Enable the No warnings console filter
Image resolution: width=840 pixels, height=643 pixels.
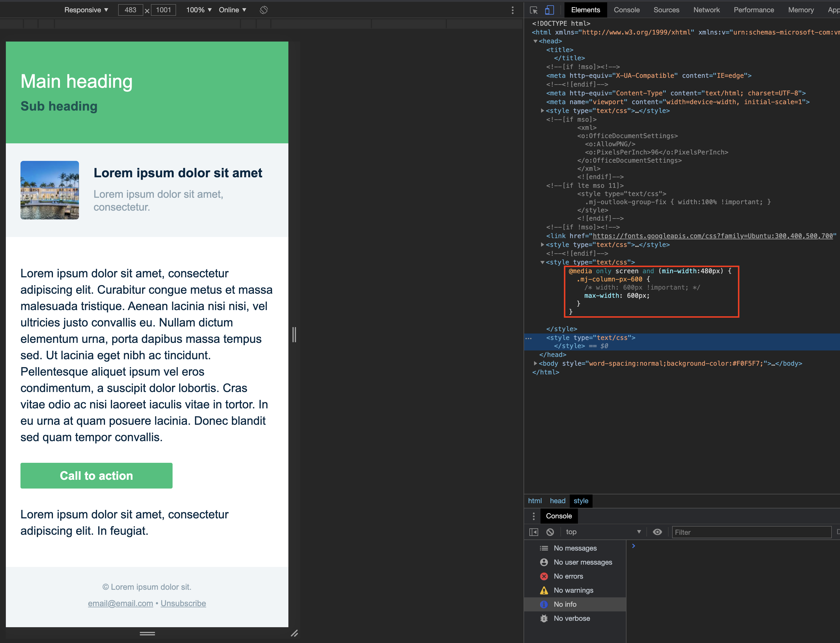(573, 590)
